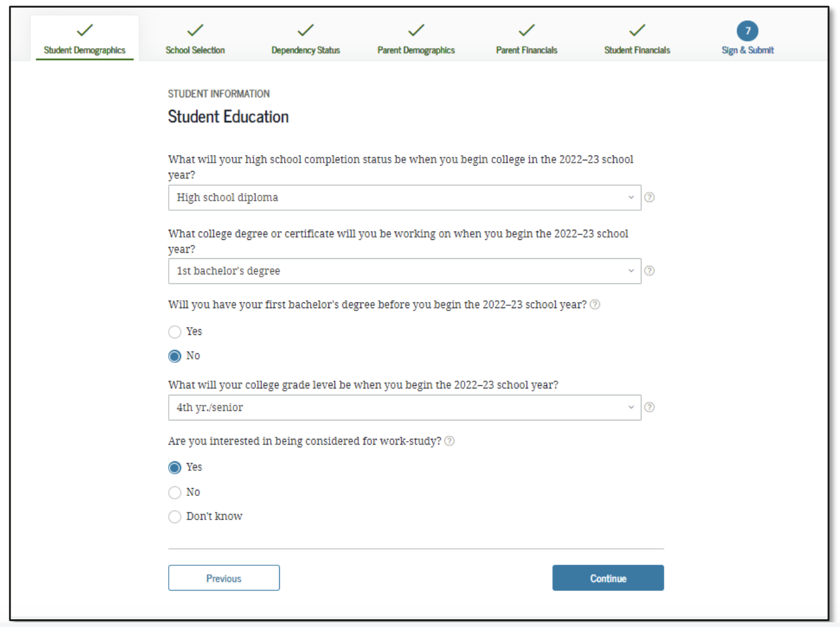Click the Student Financials checkmark icon
The height and width of the screenshot is (627, 840).
[x=637, y=30]
